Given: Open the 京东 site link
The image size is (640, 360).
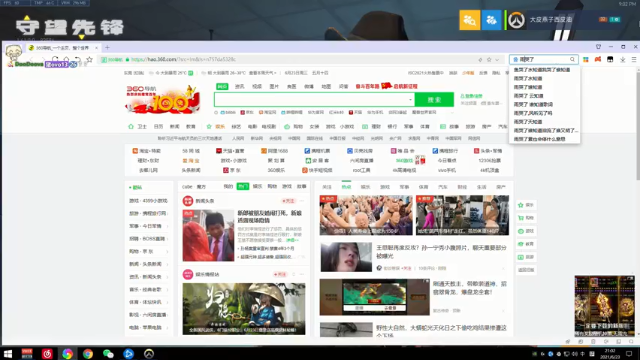Looking at the screenshot, I should tap(232, 170).
